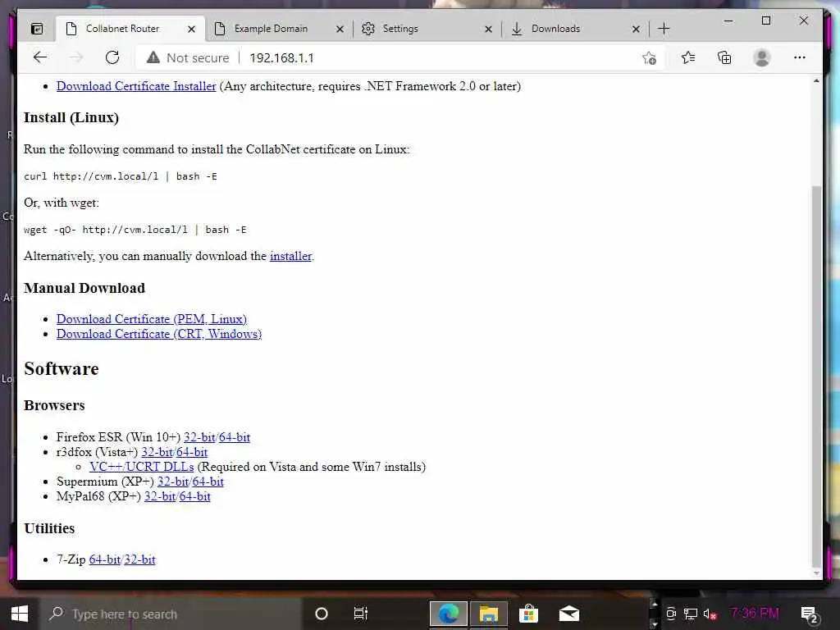The image size is (840, 630).
Task: Open the browser profile avatar
Action: 762,57
